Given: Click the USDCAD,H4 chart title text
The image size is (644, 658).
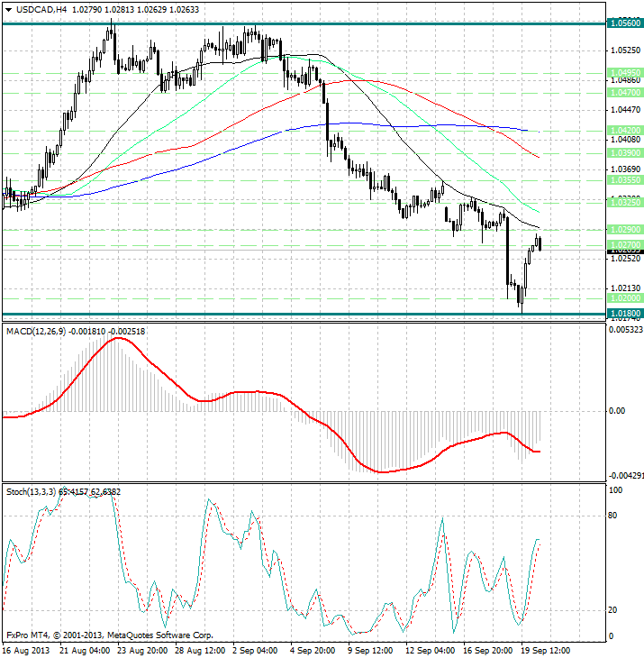Looking at the screenshot, I should tap(41, 10).
